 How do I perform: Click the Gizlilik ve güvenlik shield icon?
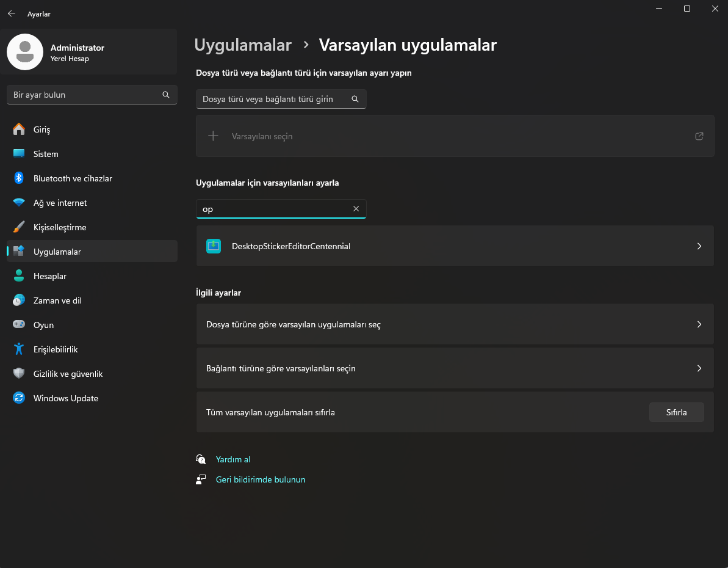point(19,374)
